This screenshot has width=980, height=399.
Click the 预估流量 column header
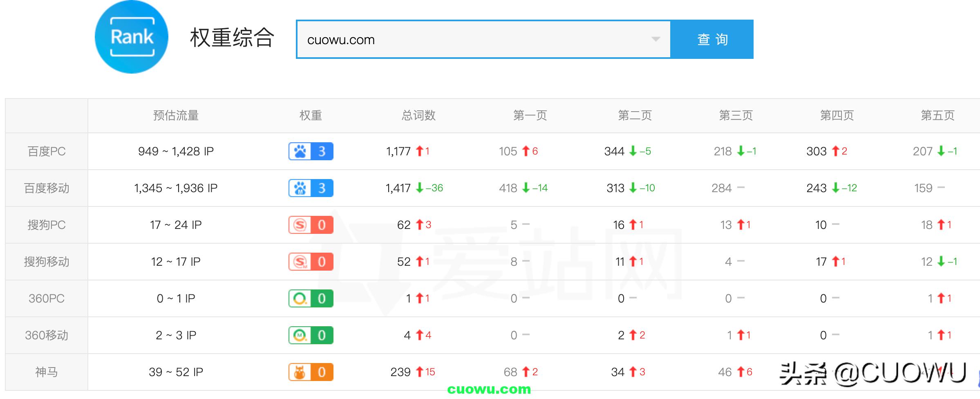[176, 116]
